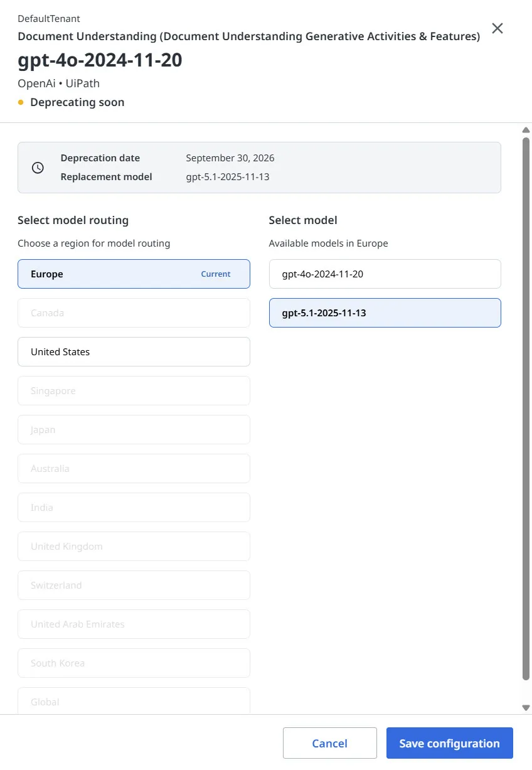Pick Japan as routing region
This screenshot has height=770, width=532.
(134, 430)
